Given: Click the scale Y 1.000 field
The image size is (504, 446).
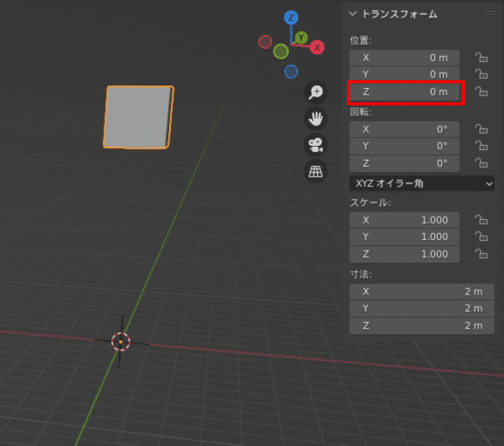Looking at the screenshot, I should pos(405,237).
